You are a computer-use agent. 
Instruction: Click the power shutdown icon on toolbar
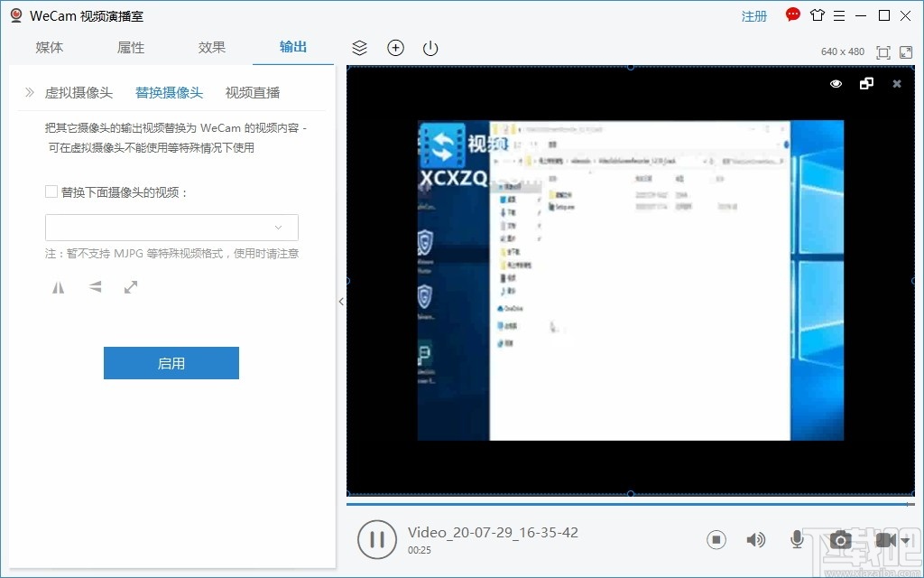430,48
